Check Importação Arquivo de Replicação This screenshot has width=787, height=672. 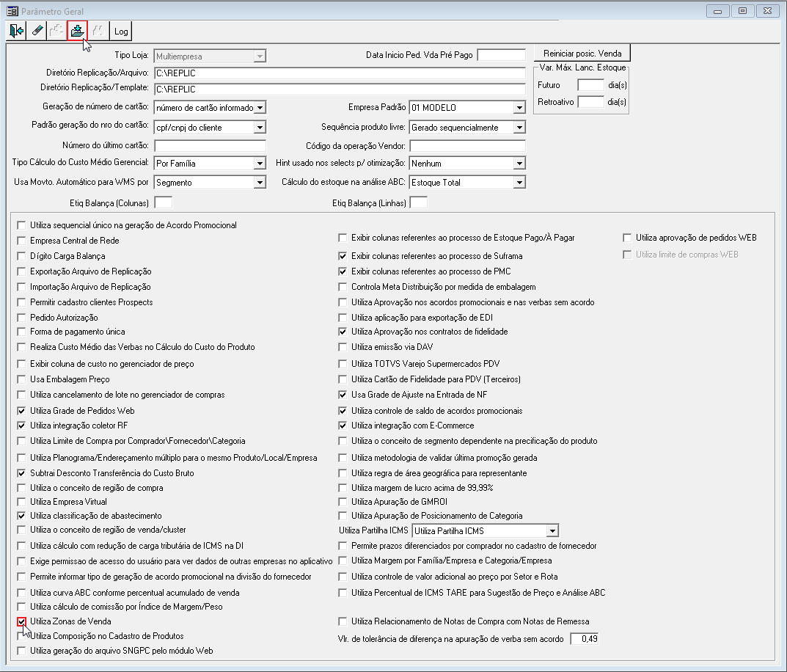point(21,287)
